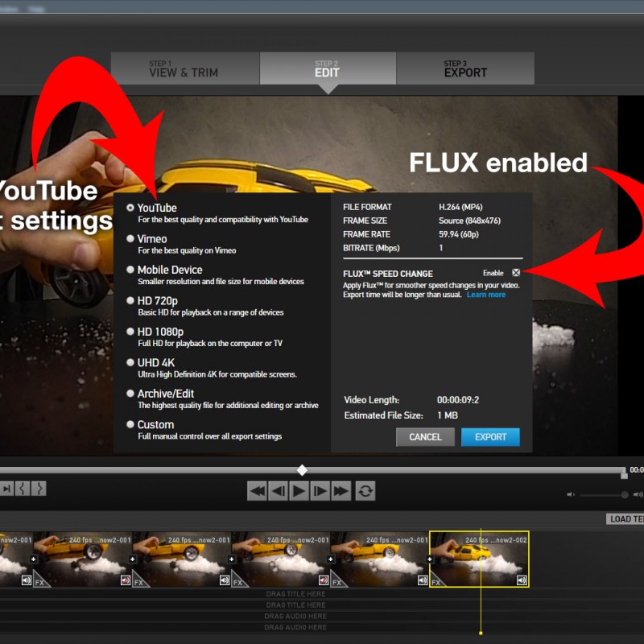
Task: Go to the Step 3 Export tab
Action: [x=465, y=69]
